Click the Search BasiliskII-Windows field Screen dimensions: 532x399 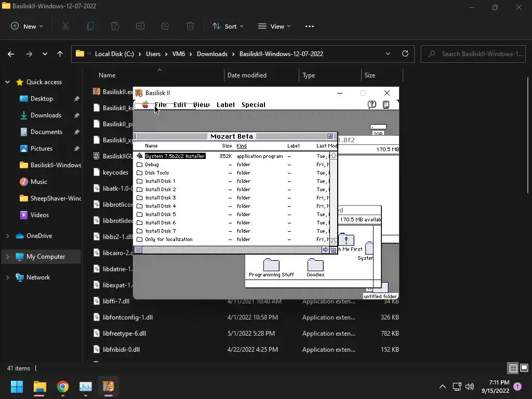coord(473,54)
